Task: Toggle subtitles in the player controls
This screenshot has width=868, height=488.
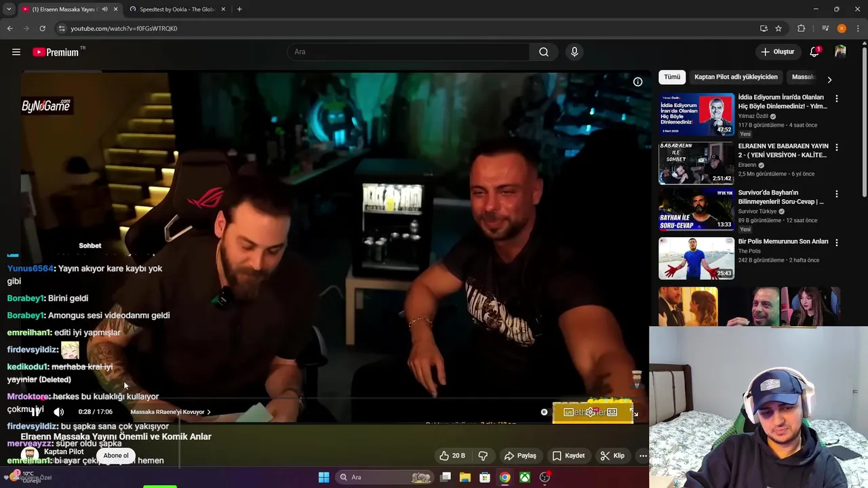Action: click(568, 412)
